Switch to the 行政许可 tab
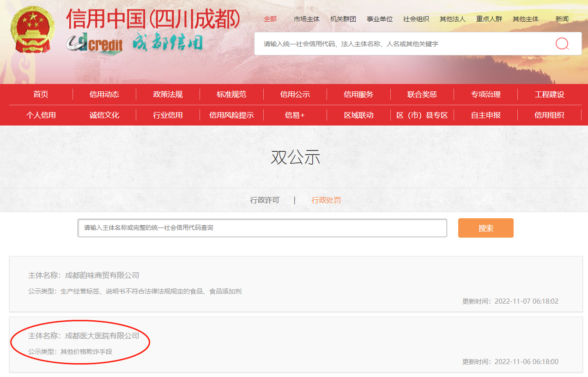This screenshot has height=377, width=588. click(x=265, y=200)
